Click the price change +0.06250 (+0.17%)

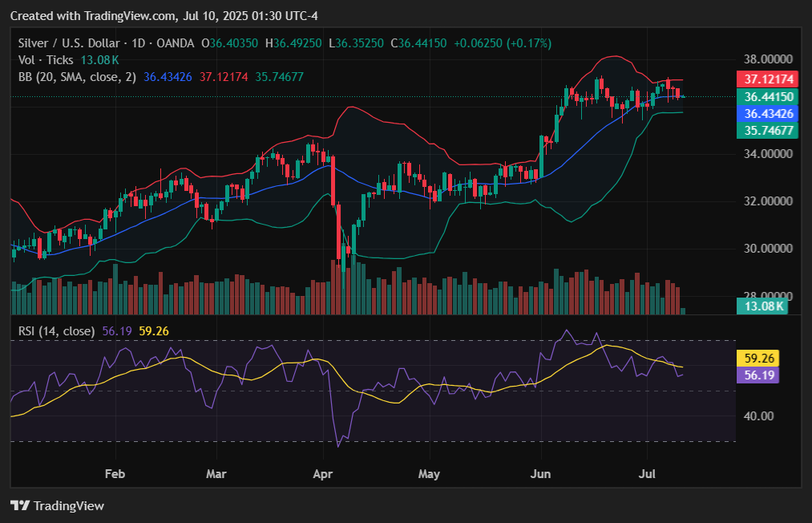point(503,43)
